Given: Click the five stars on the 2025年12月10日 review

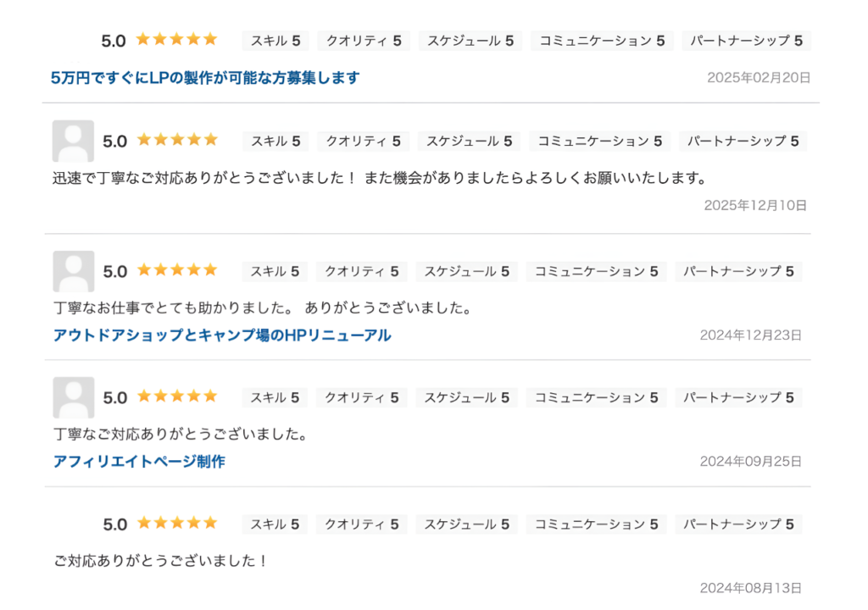Looking at the screenshot, I should coord(176,140).
